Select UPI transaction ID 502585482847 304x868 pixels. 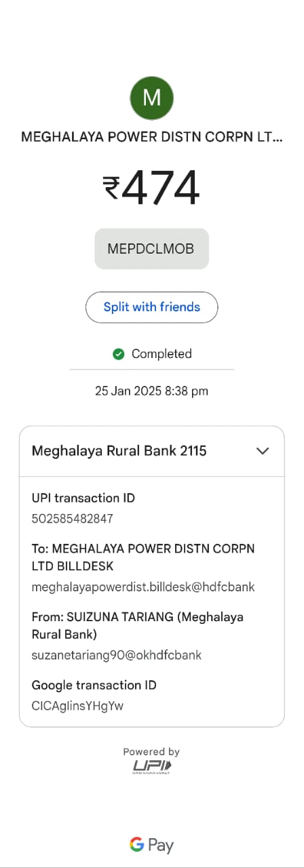pos(73,519)
